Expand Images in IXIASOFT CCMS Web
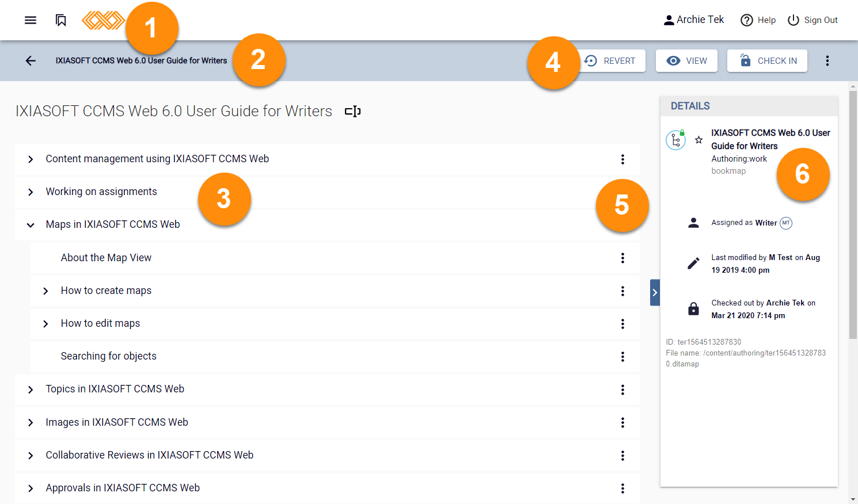The image size is (858, 504). tap(31, 423)
